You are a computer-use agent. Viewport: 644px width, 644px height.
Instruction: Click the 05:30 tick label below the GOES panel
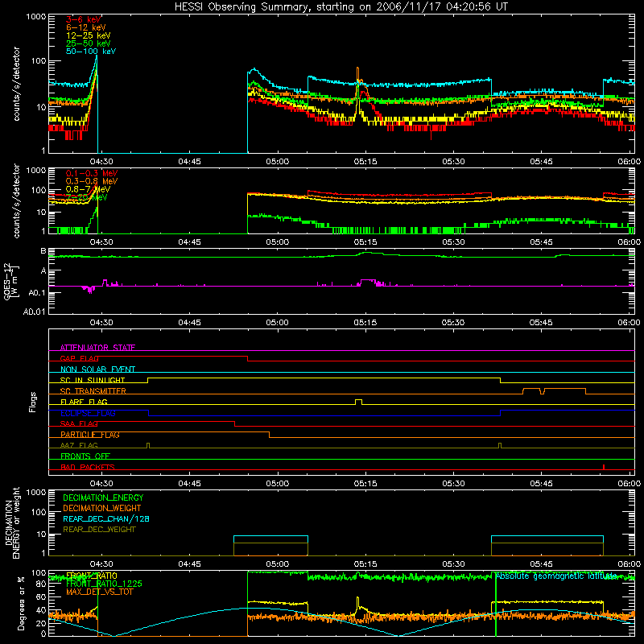(453, 323)
